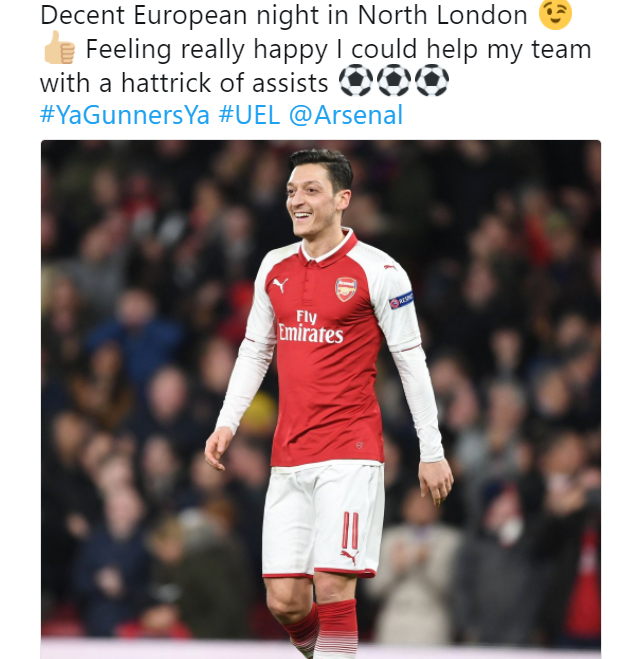This screenshot has height=659, width=640.
Task: Visit the @Arsenal mention link
Action: (x=345, y=115)
